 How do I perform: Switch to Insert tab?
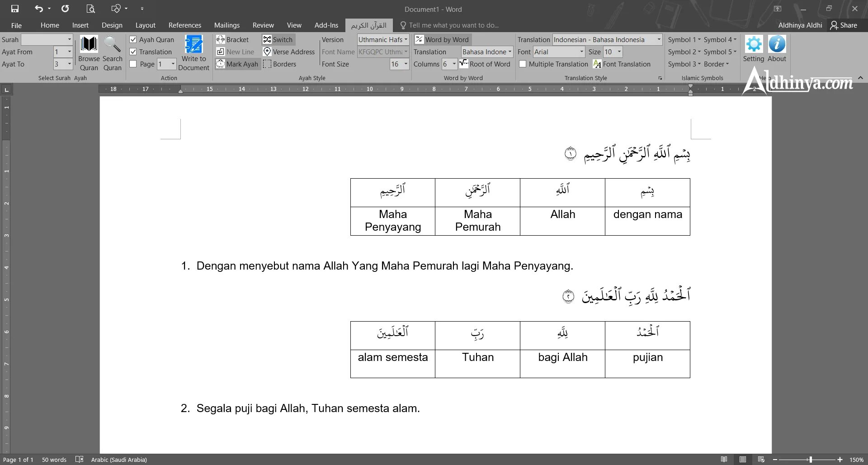click(x=80, y=25)
